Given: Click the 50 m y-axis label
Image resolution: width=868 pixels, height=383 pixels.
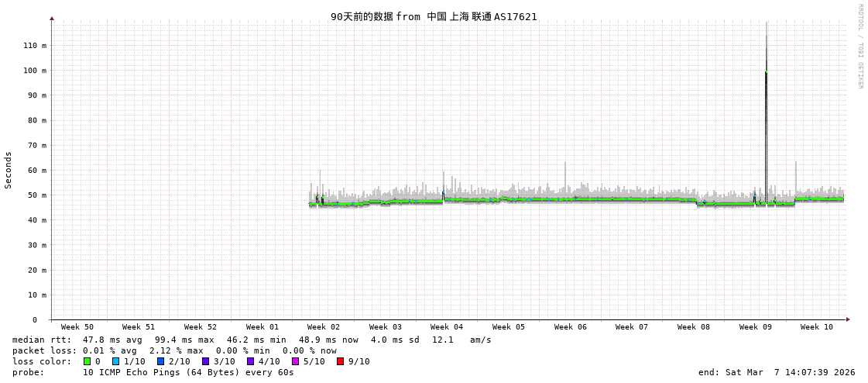Looking at the screenshot, I should [35, 195].
